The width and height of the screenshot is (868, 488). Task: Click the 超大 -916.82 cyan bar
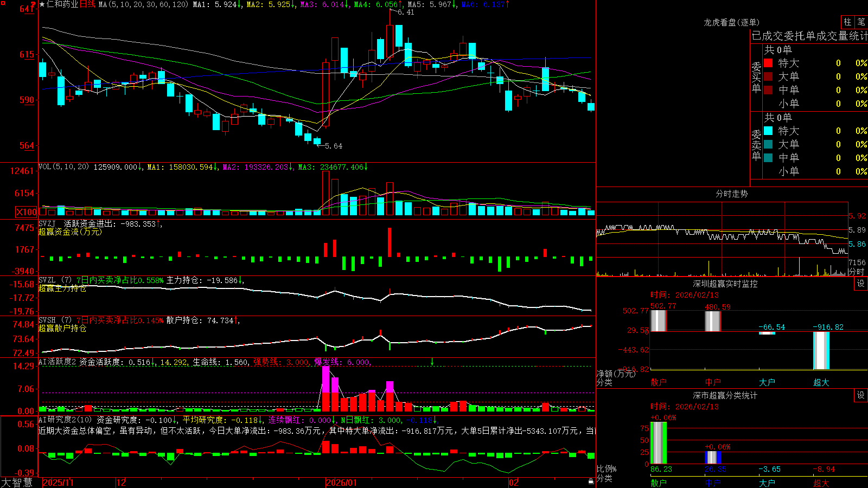[x=821, y=350]
